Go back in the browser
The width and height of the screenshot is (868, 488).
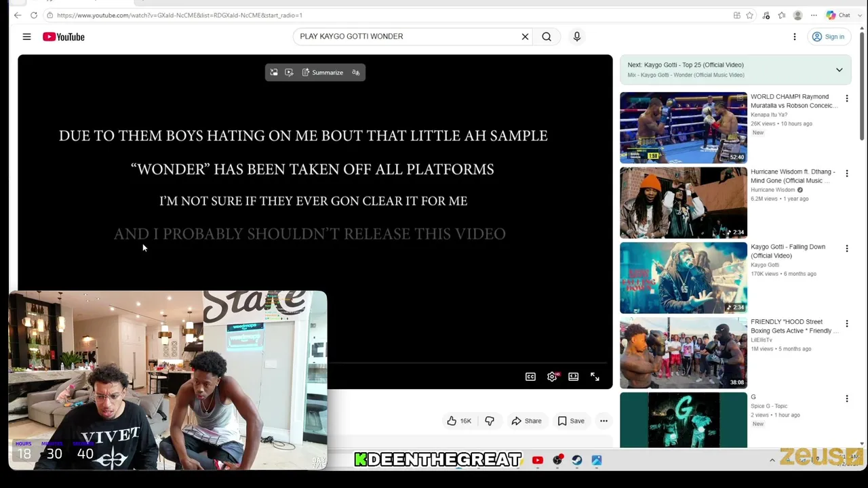pyautogui.click(x=18, y=15)
